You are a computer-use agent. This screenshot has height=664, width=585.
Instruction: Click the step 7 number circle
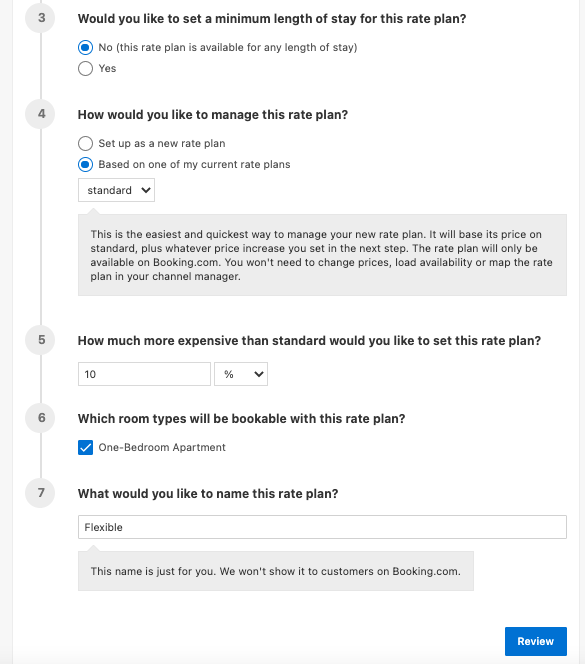point(41,493)
